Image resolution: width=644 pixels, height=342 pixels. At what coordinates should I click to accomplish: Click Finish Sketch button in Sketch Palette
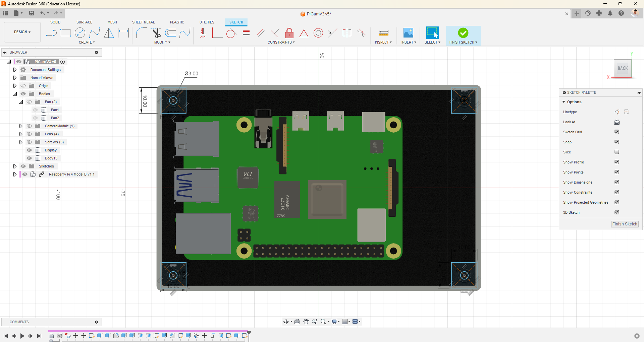click(x=625, y=224)
